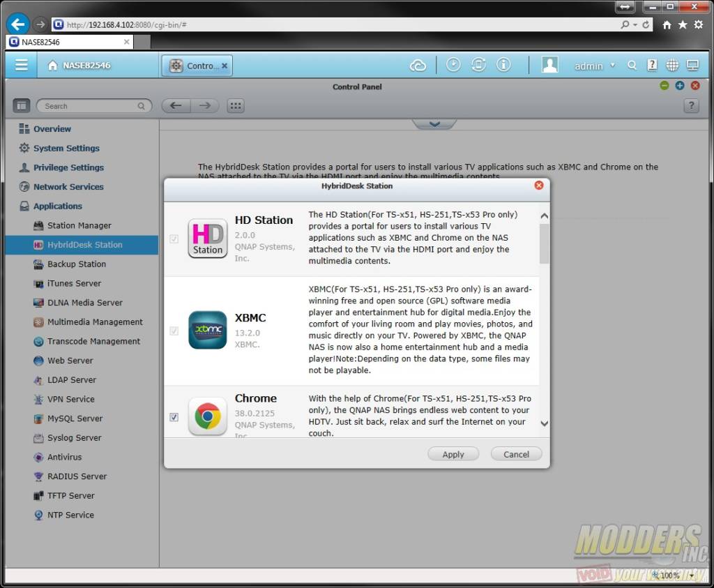Screen dimensions: 714x588
Task: Open the online help question icon in top bar
Action: point(652,66)
